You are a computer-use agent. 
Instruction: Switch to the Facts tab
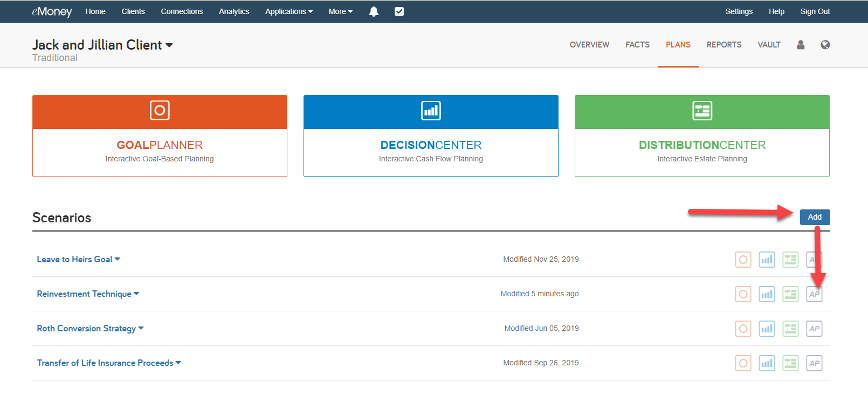click(x=637, y=45)
